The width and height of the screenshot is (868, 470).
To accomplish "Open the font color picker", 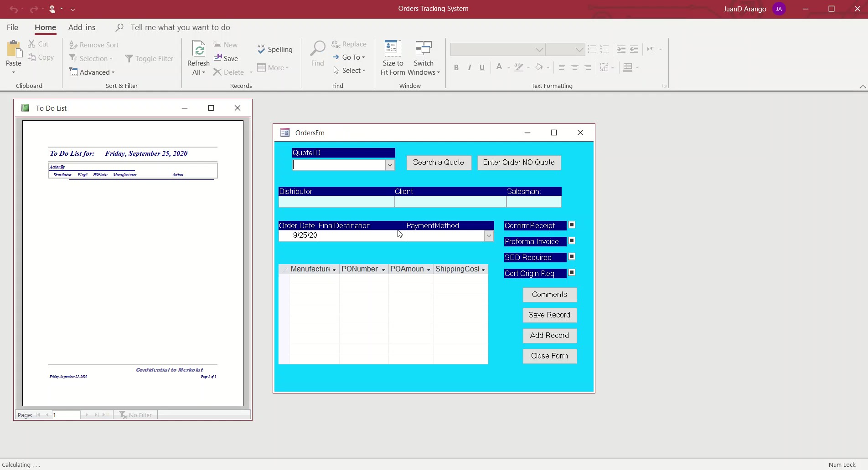I will click(508, 67).
